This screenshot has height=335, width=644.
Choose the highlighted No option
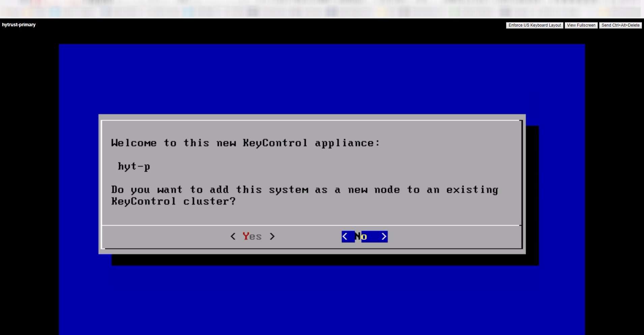point(364,236)
